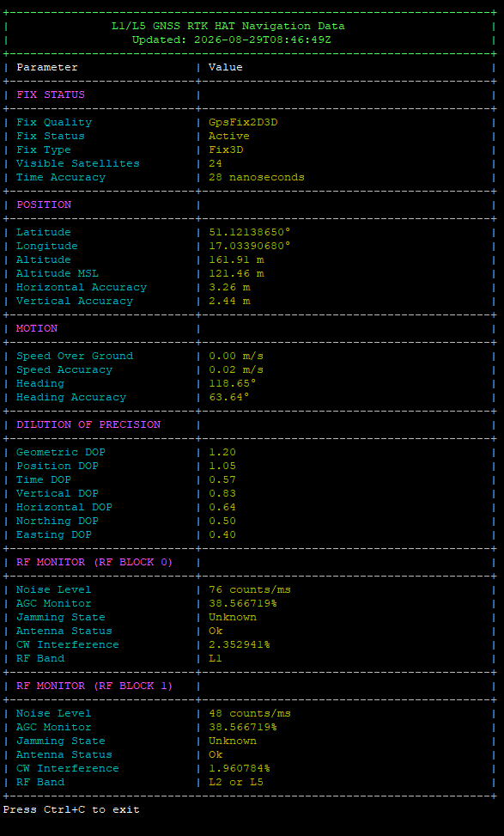Viewport: 504px width, 836px height.
Task: Click the Jamming State 'Unknown' in RF Block 1
Action: pyautogui.click(x=233, y=741)
